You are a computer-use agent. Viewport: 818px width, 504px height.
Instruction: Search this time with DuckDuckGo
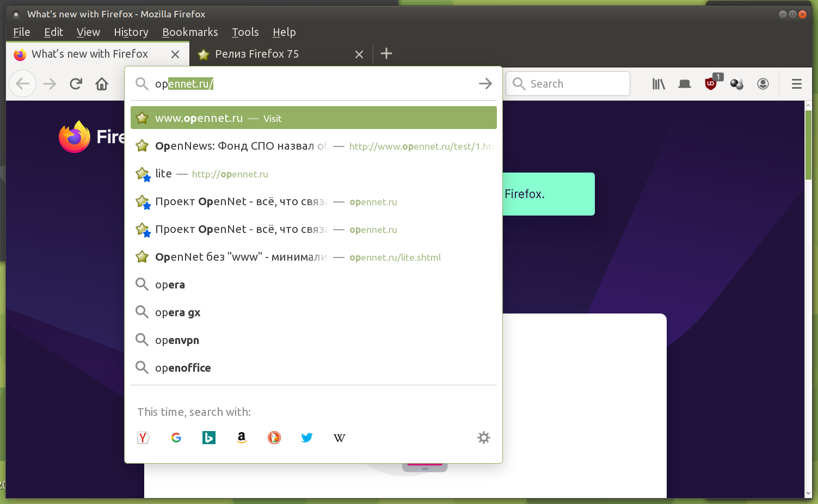[x=274, y=438]
